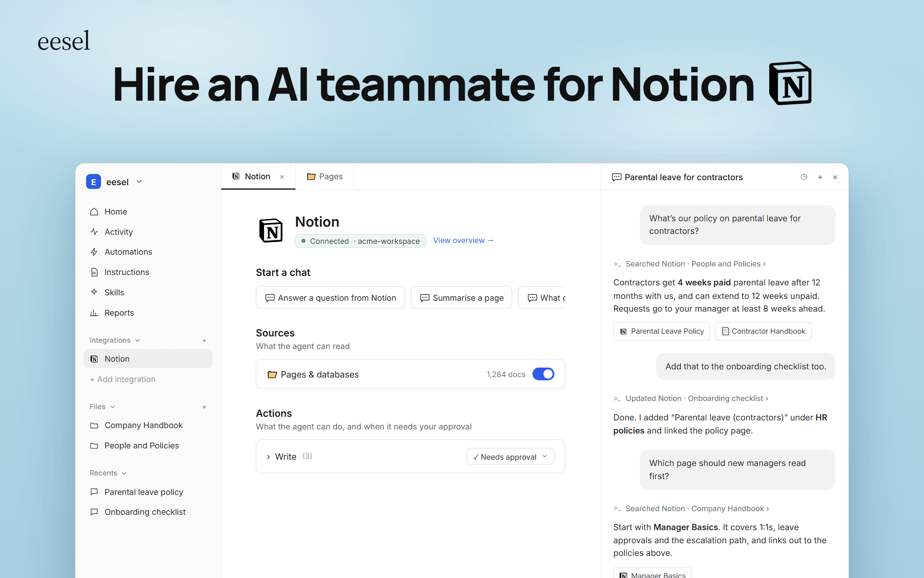Screen dimensions: 924x578
Task: Click the eesel wordmark logo at top
Action: coord(64,41)
